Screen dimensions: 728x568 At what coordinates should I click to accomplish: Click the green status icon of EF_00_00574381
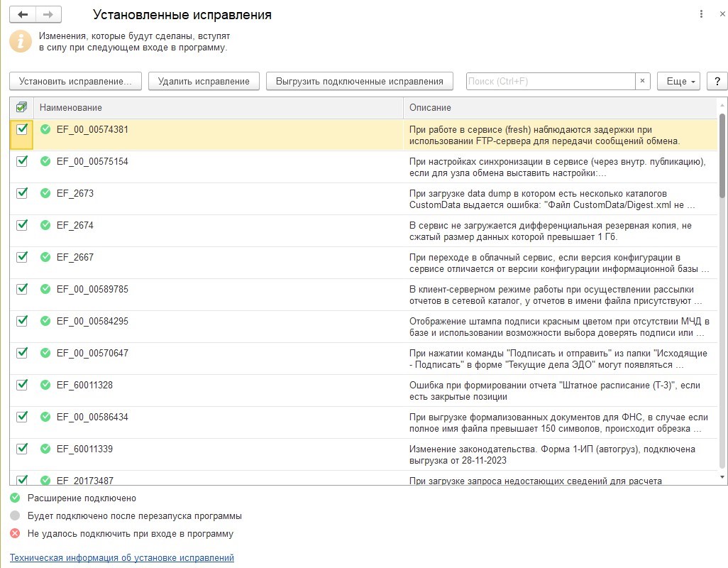[x=45, y=129]
